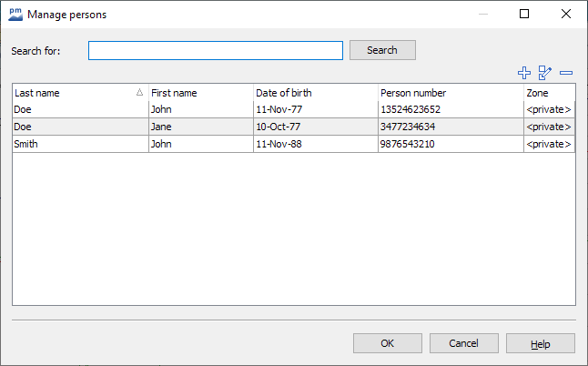Click the edit person pencil icon
Image resolution: width=588 pixels, height=366 pixels.
point(545,73)
